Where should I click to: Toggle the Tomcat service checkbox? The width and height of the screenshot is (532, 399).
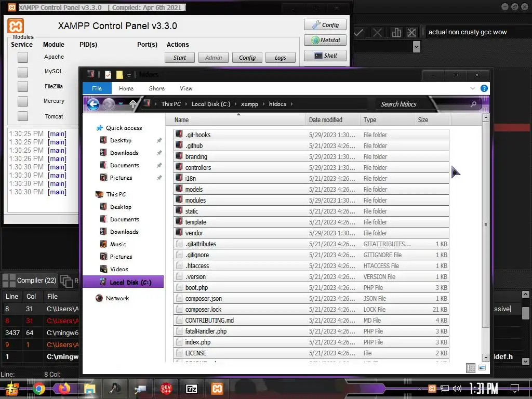23,116
